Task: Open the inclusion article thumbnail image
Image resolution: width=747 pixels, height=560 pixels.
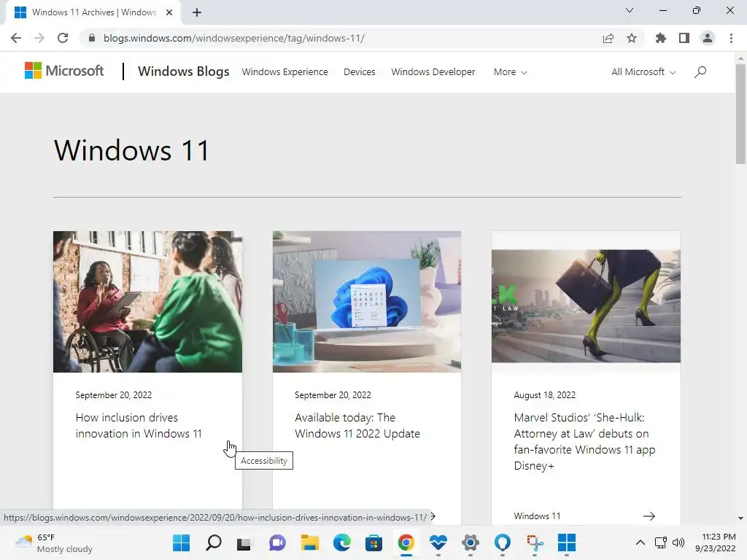Action: pyautogui.click(x=147, y=302)
